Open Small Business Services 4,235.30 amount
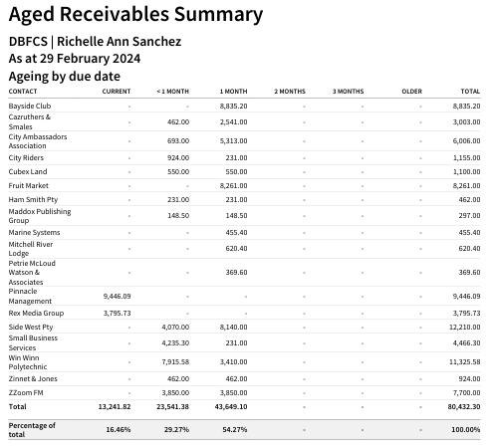Image resolution: width=488 pixels, height=448 pixels. point(175,342)
